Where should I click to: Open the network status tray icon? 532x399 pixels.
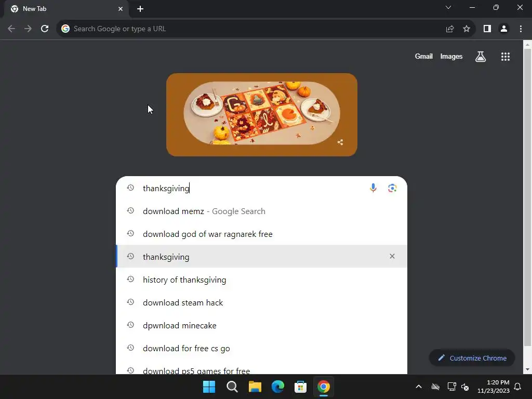[451, 387]
